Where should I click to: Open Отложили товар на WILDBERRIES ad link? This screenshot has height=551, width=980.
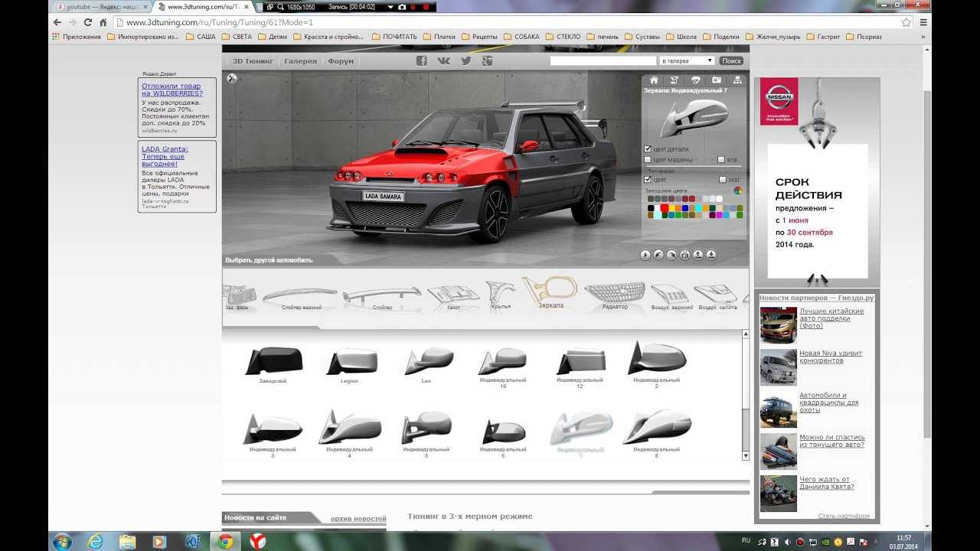point(171,90)
